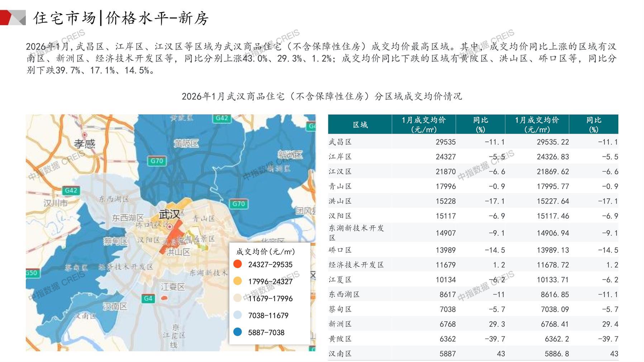
Task: Select the red 24327-29535 legend circle
Action: pyautogui.click(x=237, y=265)
